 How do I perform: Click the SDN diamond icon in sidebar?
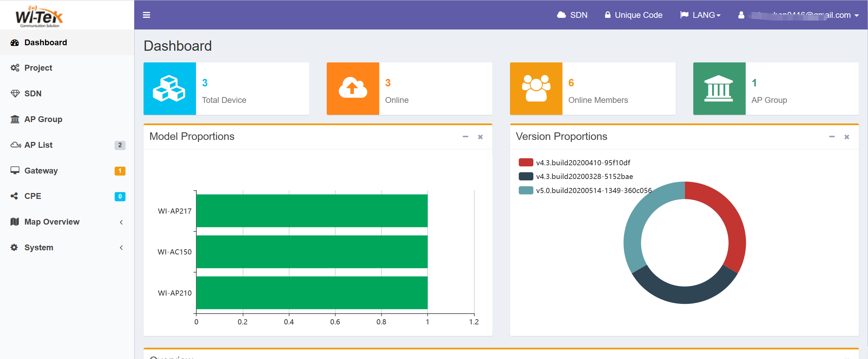[15, 94]
